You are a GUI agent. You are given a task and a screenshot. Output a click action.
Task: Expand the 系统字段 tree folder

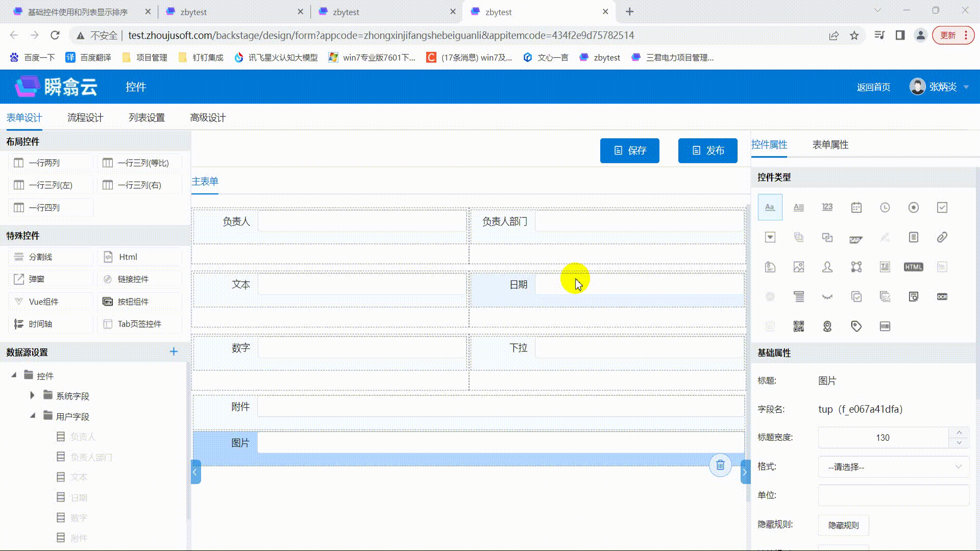(32, 395)
